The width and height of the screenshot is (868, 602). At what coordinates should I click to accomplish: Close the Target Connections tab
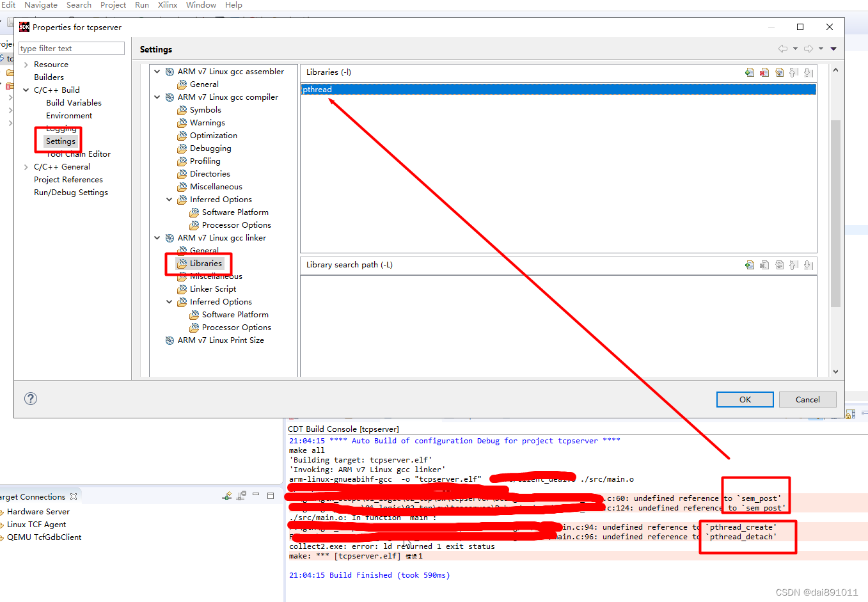click(74, 496)
